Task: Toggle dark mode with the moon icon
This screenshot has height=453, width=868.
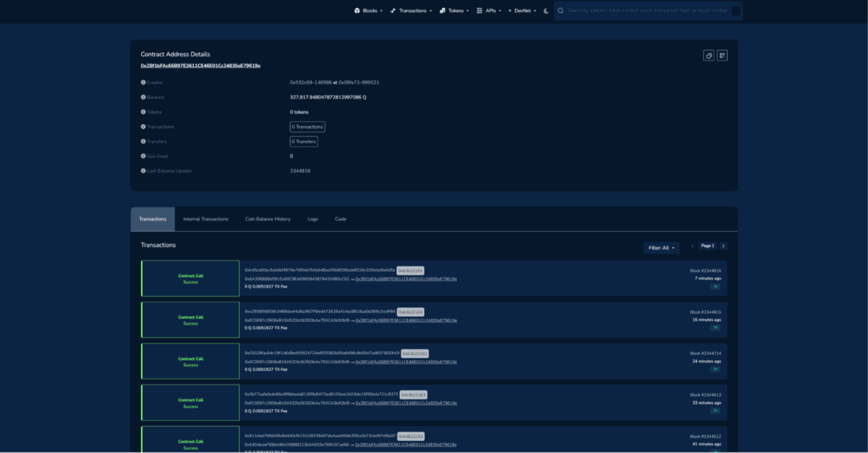Action: click(546, 11)
